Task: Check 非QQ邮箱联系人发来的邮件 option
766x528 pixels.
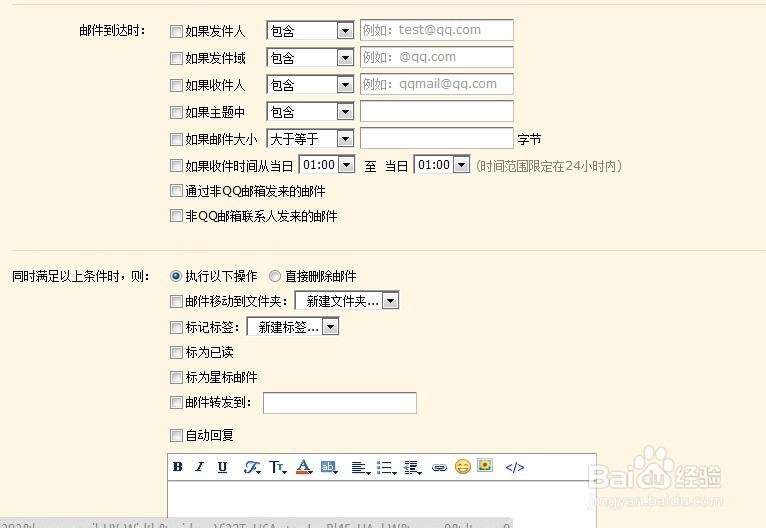Action: tap(176, 215)
